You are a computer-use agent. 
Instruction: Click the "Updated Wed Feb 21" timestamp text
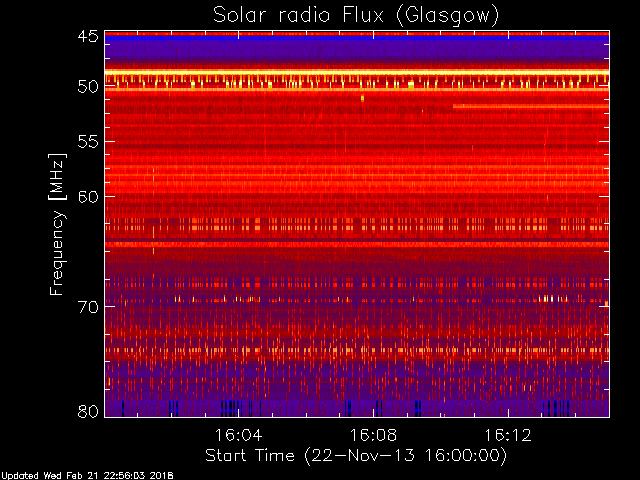point(87,476)
